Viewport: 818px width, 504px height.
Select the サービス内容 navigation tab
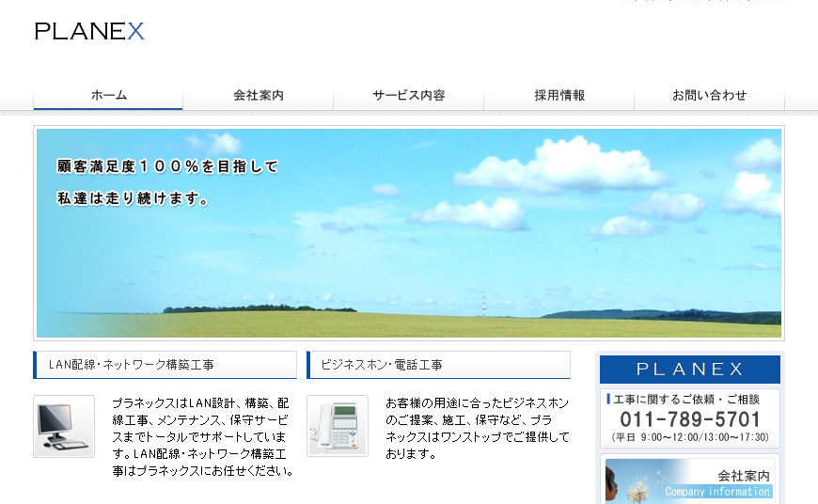(408, 96)
